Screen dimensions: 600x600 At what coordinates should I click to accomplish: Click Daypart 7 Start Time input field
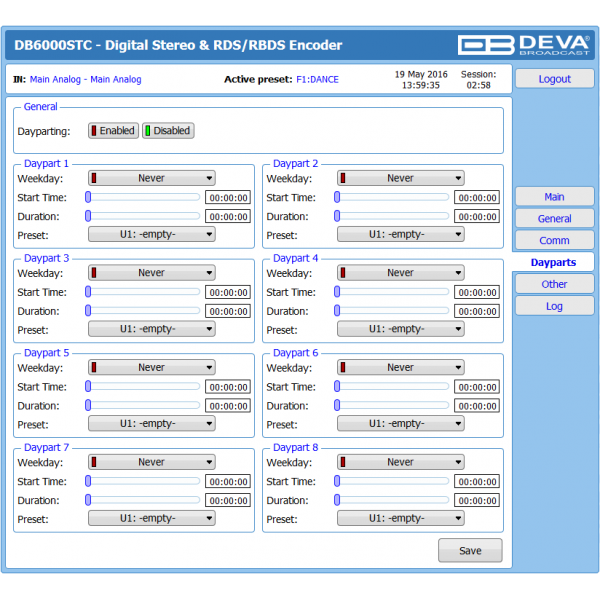[x=228, y=481]
